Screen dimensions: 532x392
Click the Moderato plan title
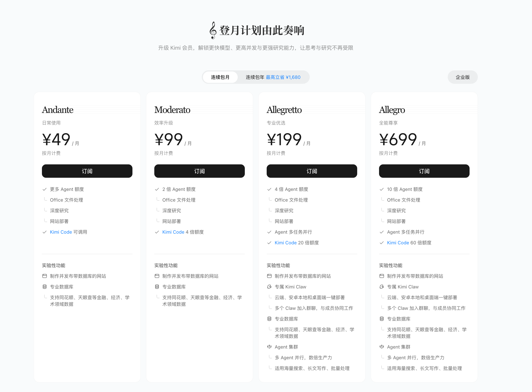[172, 110]
